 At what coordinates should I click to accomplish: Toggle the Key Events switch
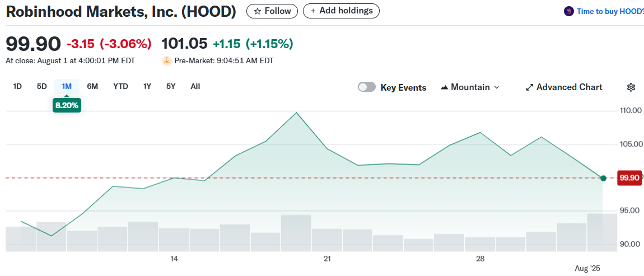[x=366, y=87]
